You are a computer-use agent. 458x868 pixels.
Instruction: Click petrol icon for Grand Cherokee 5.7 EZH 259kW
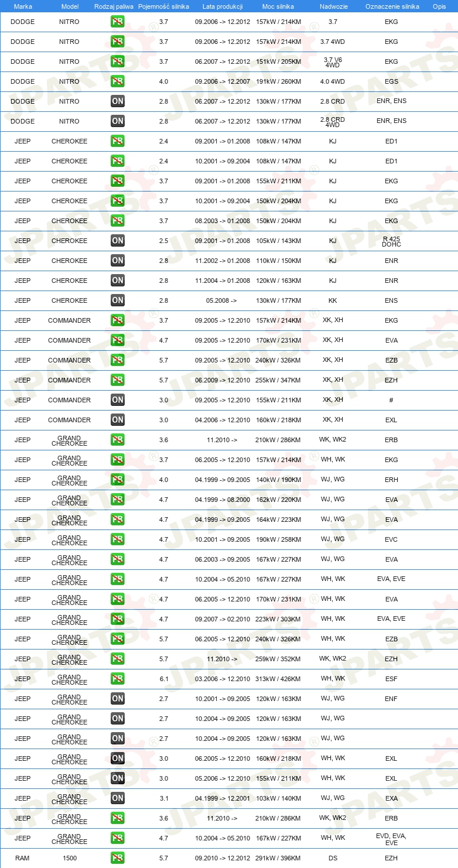[x=118, y=659]
